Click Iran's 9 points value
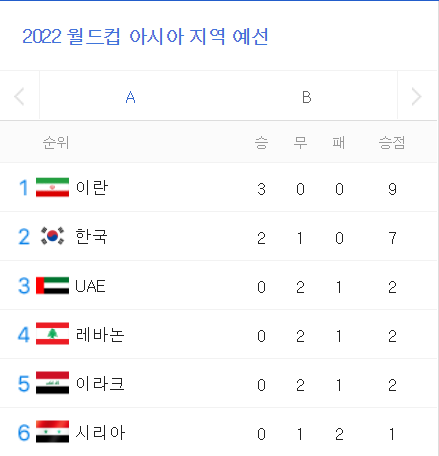This screenshot has height=456, width=439. 392,189
